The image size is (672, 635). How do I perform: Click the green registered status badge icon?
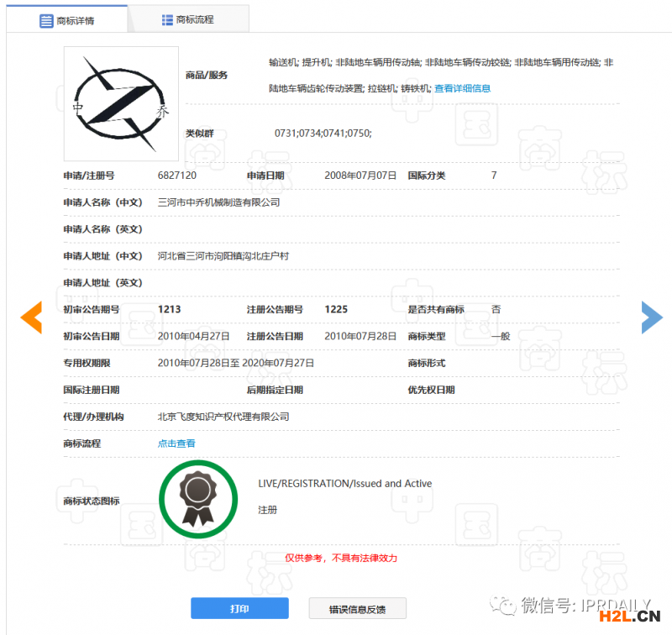pos(196,498)
